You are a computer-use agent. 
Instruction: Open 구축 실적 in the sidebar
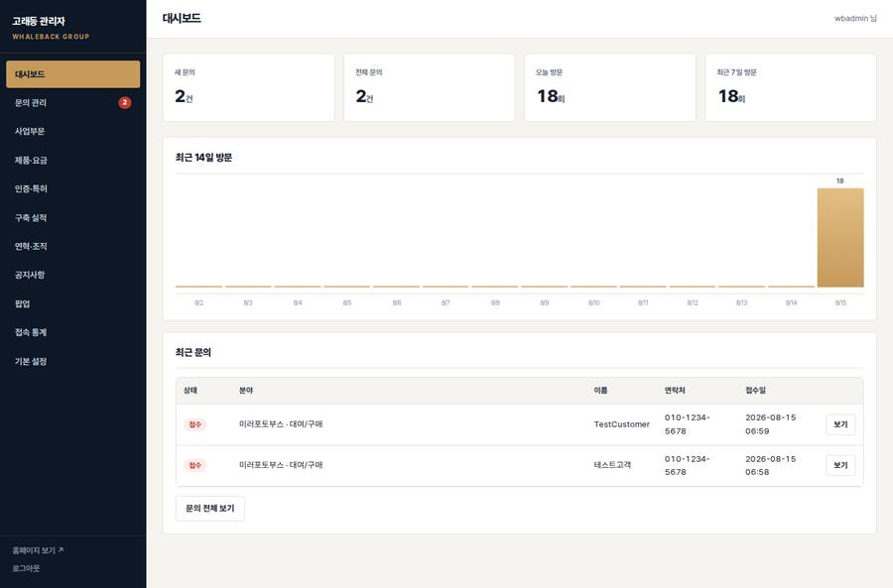pyautogui.click(x=72, y=217)
